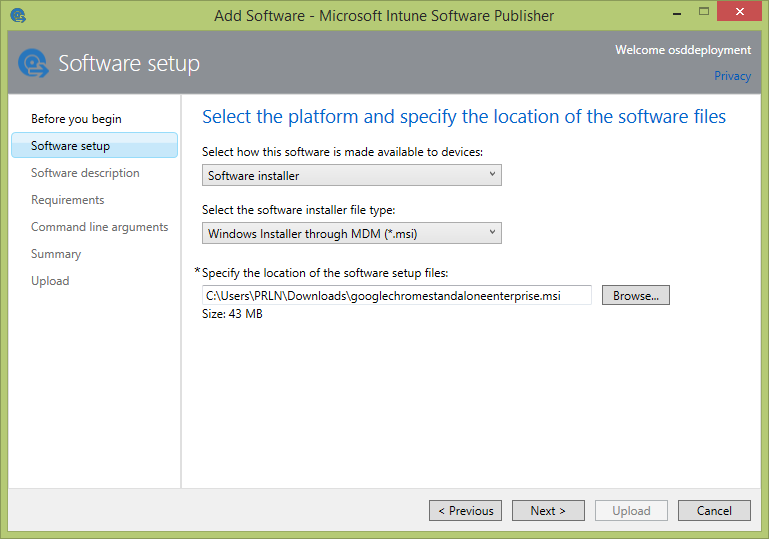Click the Previous button
Viewport: 769px width, 539px height.
pos(465,510)
